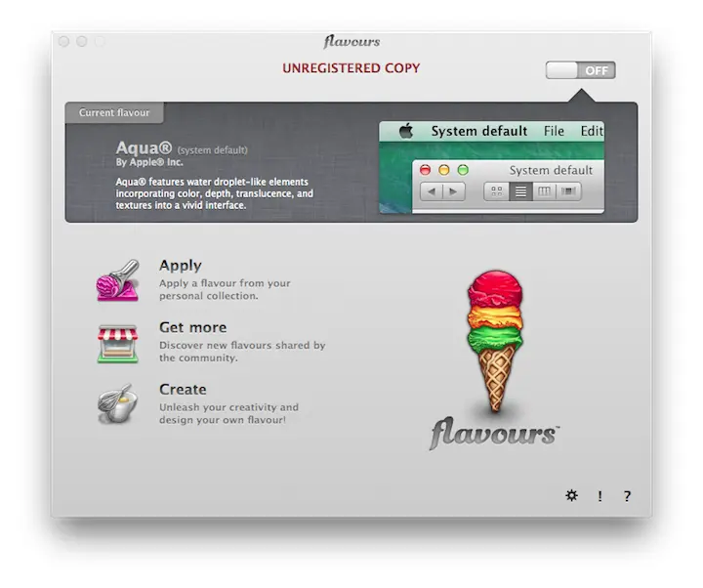Click the Apply ice cream scoop icon
Image resolution: width=703 pixels, height=588 pixels.
coord(118,280)
